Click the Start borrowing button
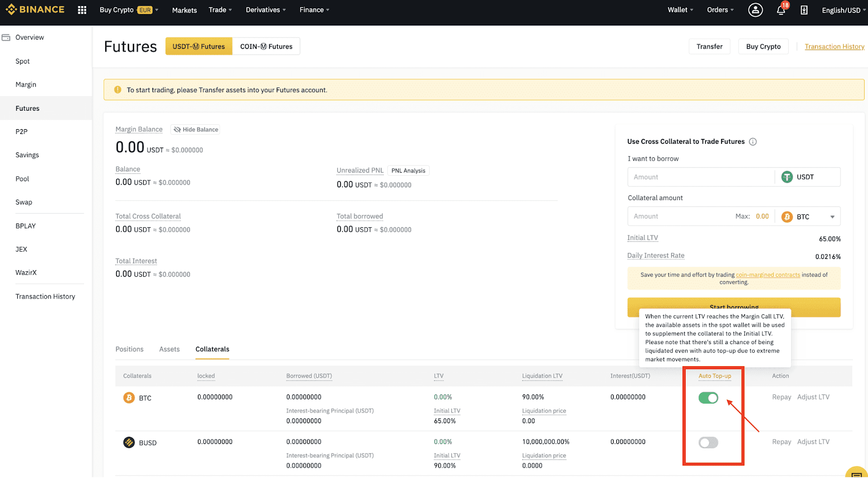 [734, 307]
